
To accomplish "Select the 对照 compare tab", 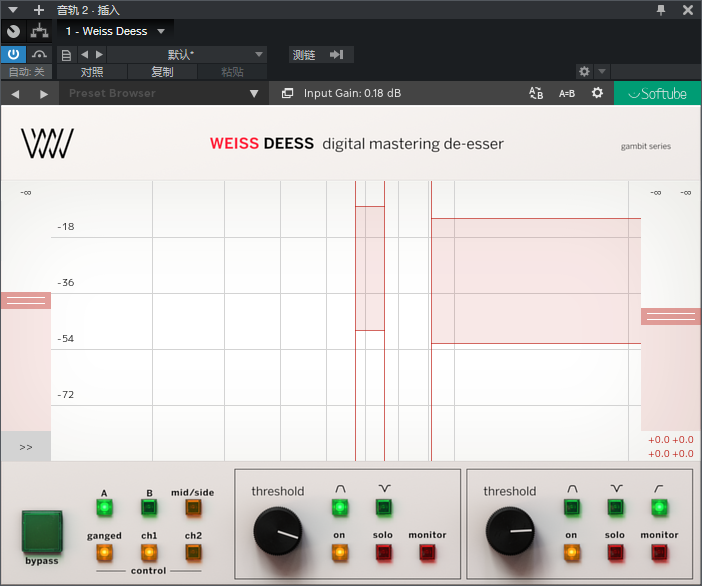I will point(92,72).
